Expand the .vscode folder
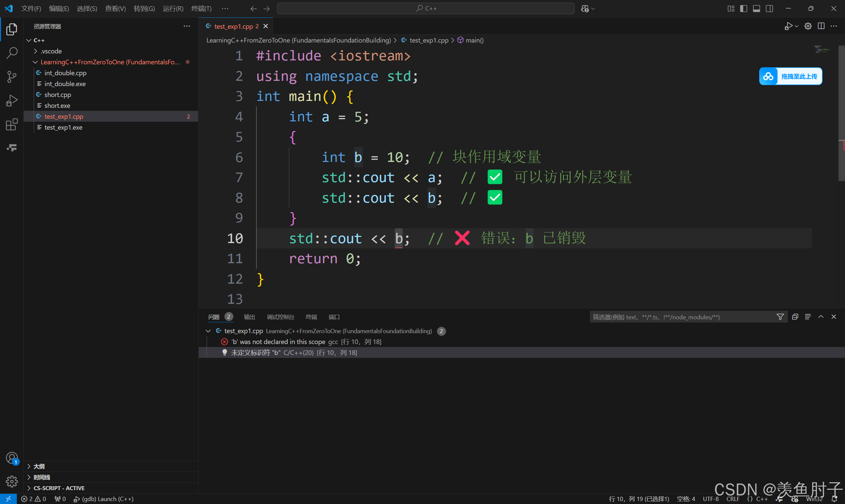The width and height of the screenshot is (845, 504). pos(51,51)
